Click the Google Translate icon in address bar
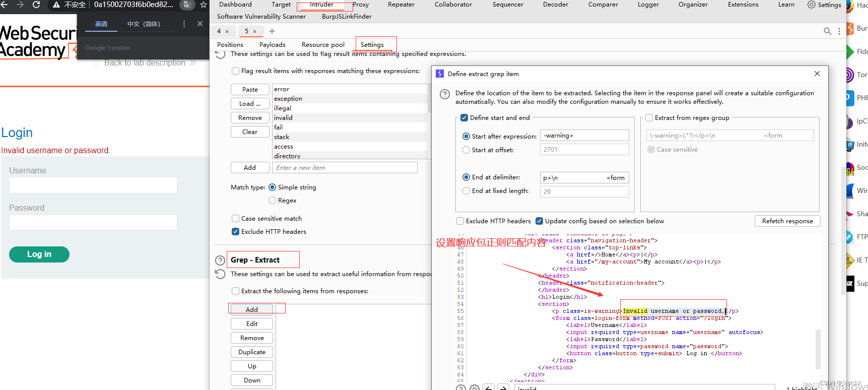This screenshot has width=868, height=390. pos(187,5)
